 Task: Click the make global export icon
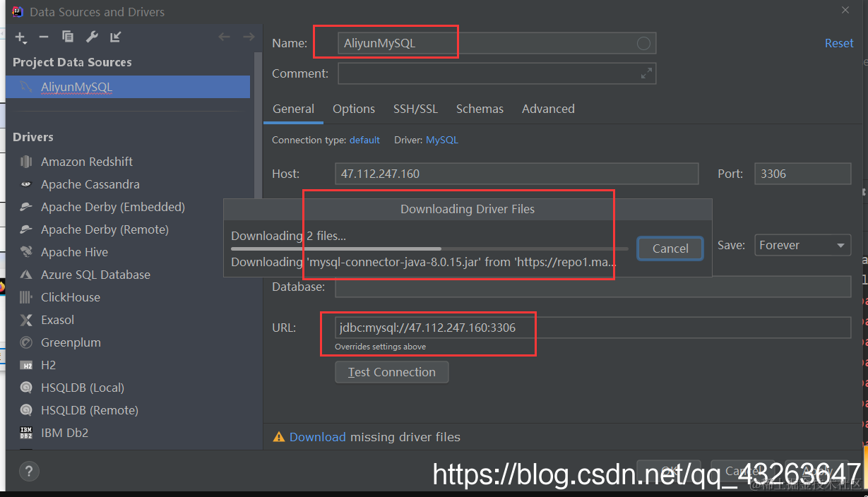tap(116, 37)
